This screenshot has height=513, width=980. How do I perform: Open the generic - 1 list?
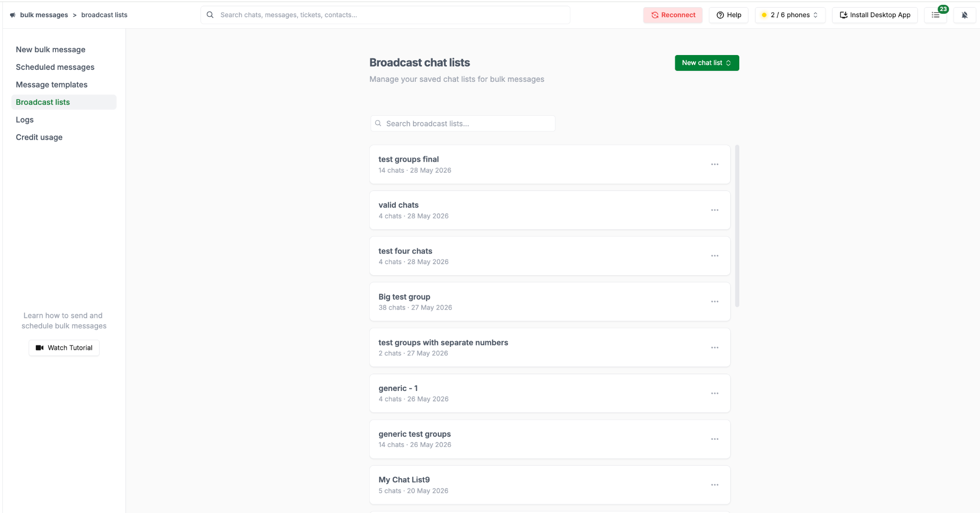tap(550, 393)
